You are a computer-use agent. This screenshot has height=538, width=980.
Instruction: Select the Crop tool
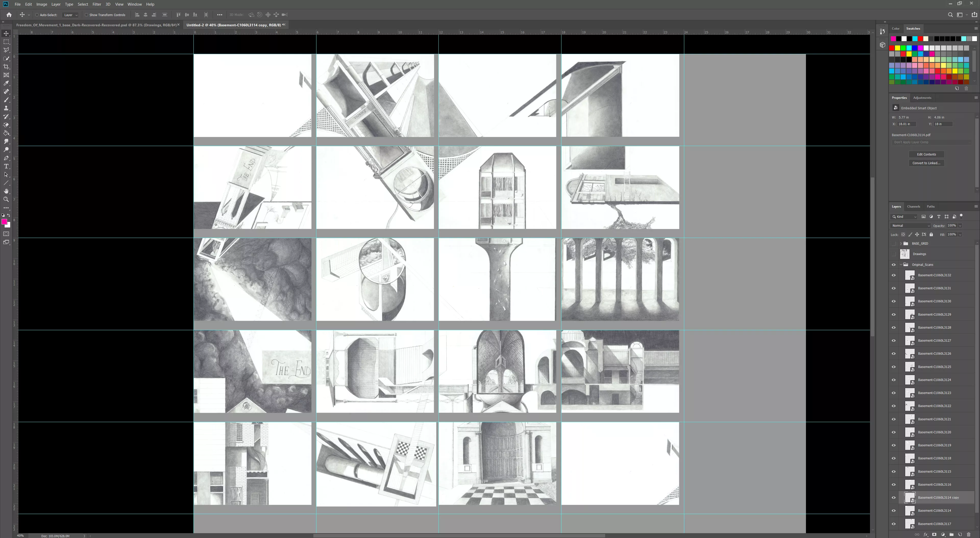(6, 67)
